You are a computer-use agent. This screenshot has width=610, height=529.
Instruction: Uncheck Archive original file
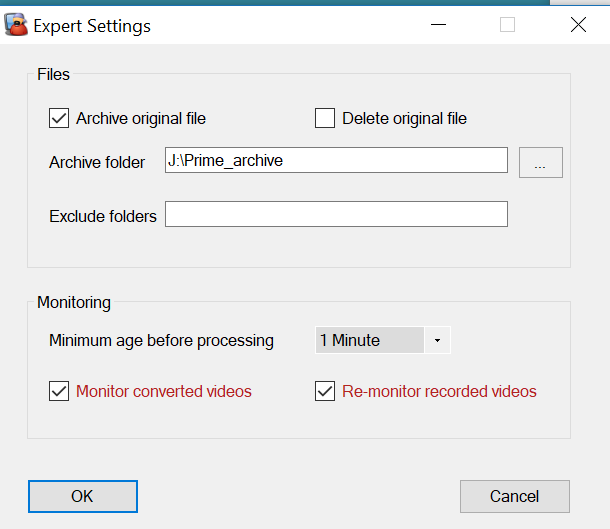coord(58,119)
